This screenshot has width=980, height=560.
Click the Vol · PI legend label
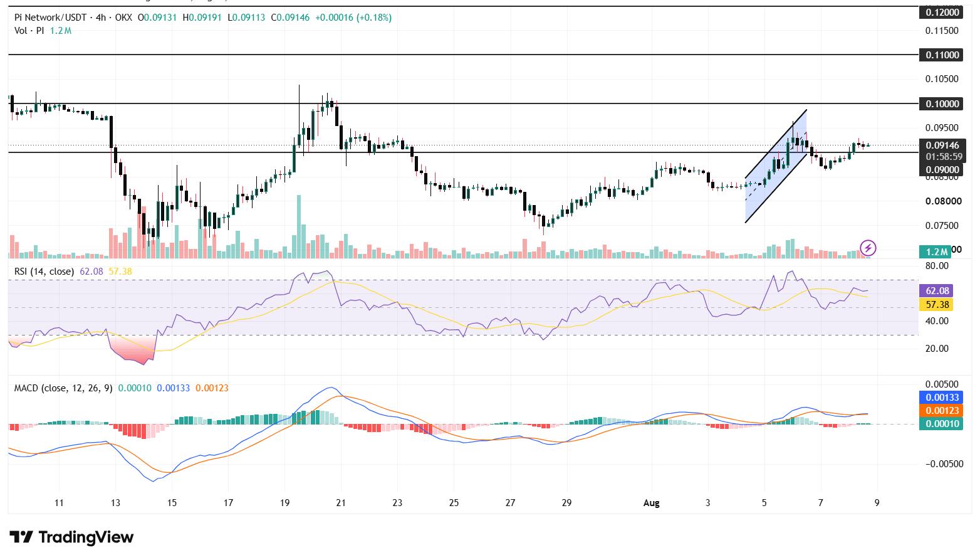[29, 30]
